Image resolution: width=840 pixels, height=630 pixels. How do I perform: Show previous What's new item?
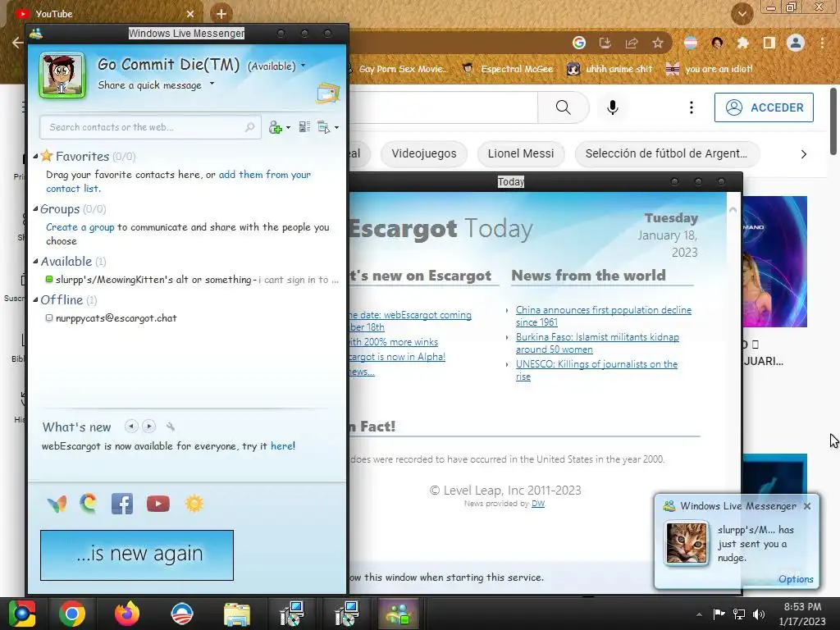point(131,427)
